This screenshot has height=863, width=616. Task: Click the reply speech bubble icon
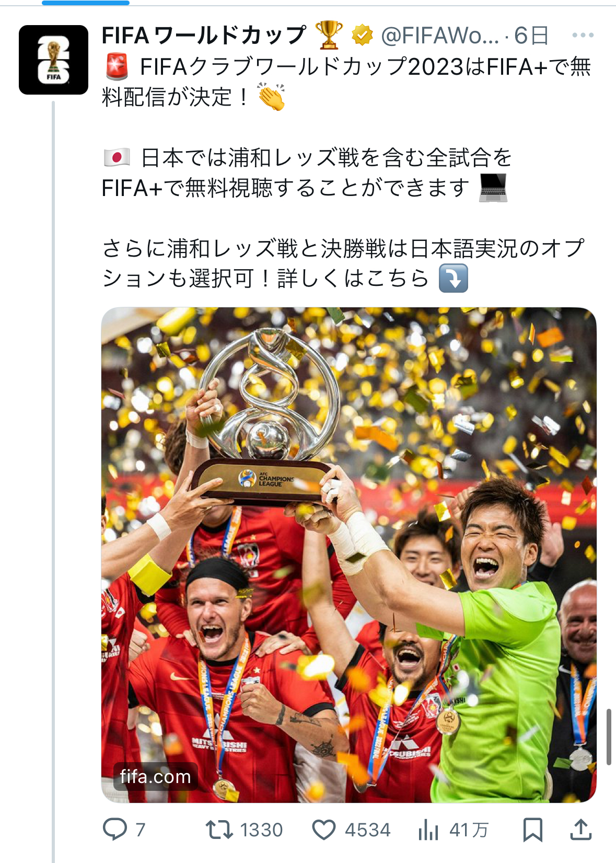coord(115,829)
